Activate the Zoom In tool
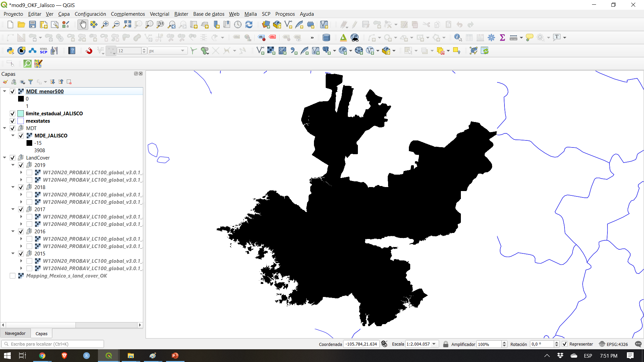 105,24
